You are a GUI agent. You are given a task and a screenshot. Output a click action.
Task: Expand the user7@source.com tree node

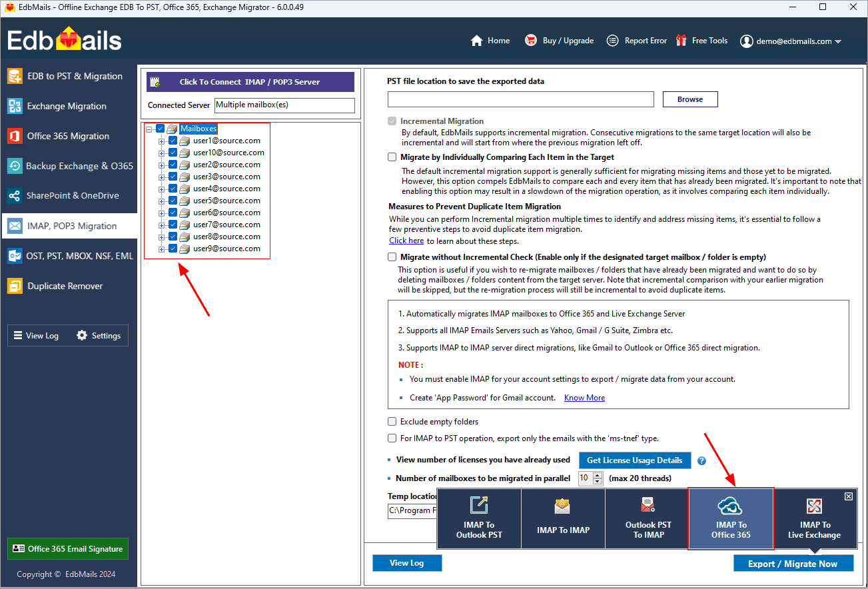tap(162, 225)
